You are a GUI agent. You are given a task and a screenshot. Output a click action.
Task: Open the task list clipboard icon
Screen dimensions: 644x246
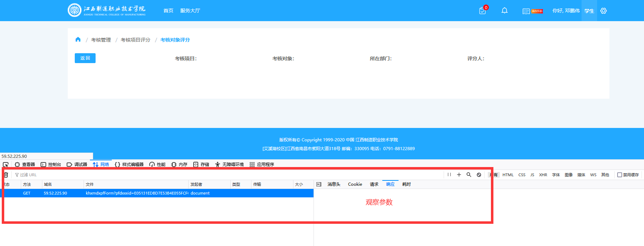pos(482,11)
